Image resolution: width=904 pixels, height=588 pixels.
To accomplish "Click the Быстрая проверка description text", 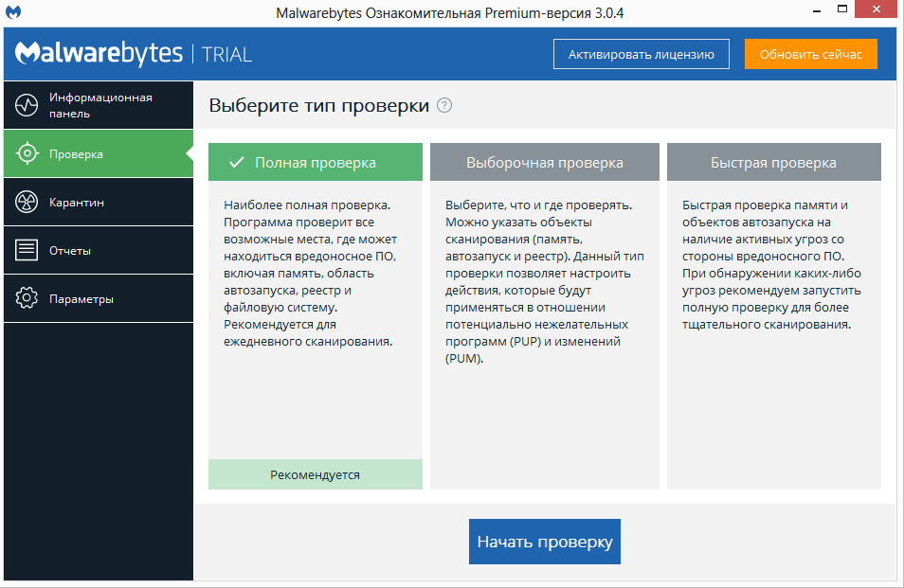I will (771, 264).
